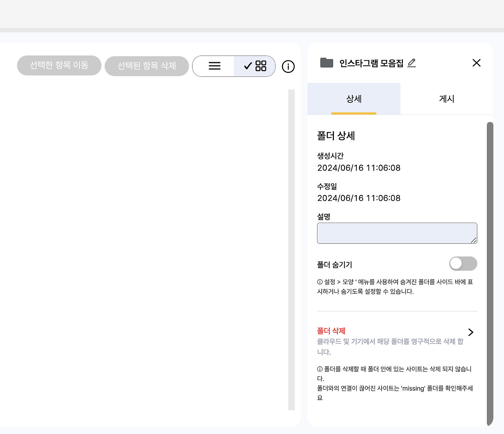This screenshot has height=434, width=504.
Task: Click the chevron next to 폴더 삭제 description
Action: [x=471, y=332]
